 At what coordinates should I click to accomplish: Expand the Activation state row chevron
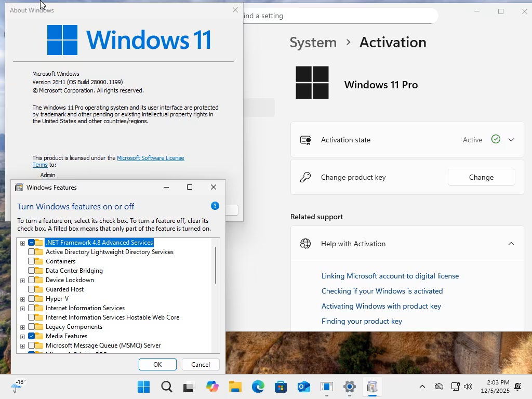click(x=511, y=139)
